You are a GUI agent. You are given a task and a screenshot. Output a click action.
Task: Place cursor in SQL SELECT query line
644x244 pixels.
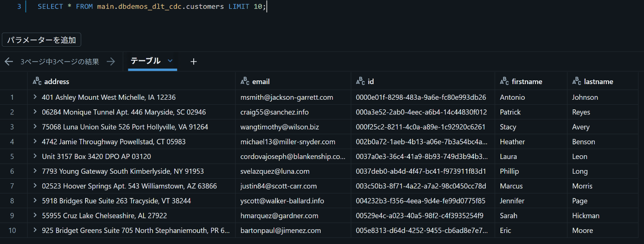(x=152, y=7)
